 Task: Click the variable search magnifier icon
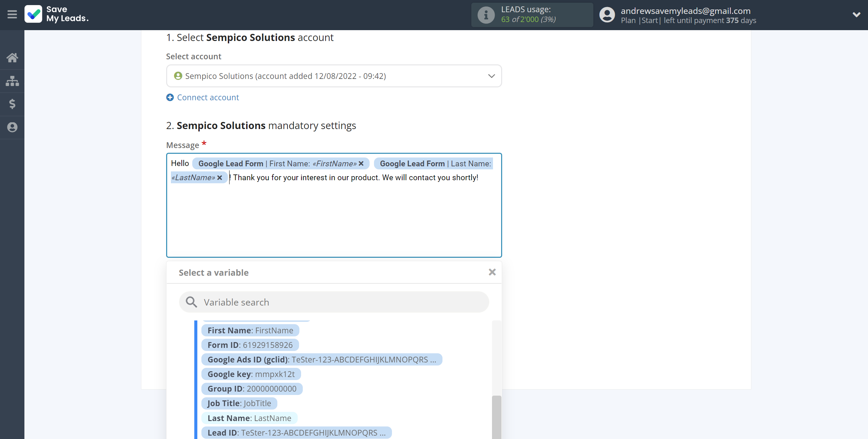(x=191, y=302)
